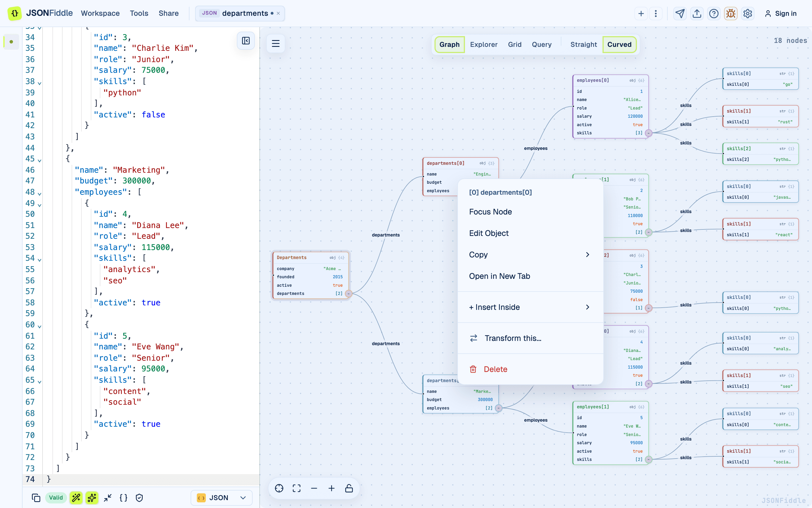Image resolution: width=812 pixels, height=508 pixels.
Task: Click line 74 in the editor
Action: tap(141, 479)
